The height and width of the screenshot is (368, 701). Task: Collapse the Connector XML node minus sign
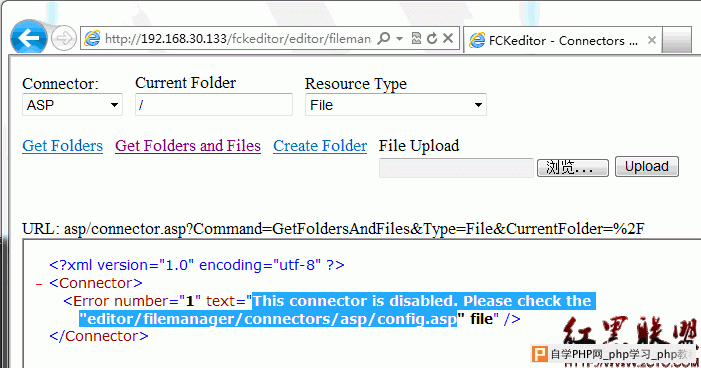39,283
